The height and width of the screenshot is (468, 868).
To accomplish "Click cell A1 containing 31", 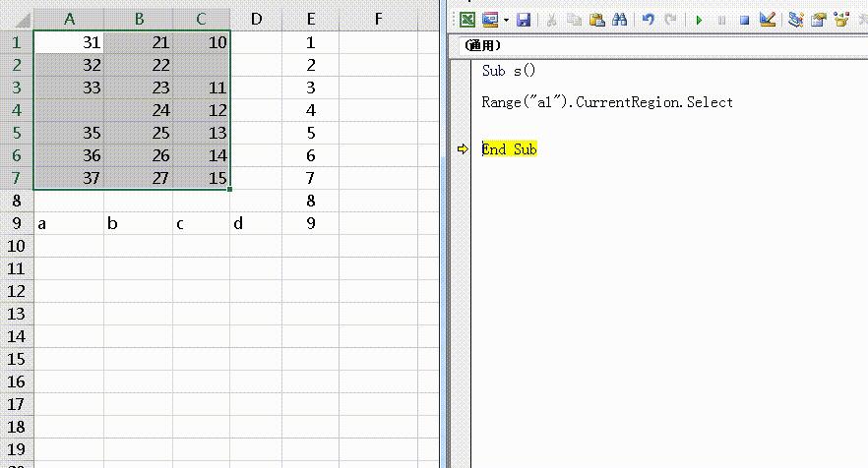I will point(69,42).
